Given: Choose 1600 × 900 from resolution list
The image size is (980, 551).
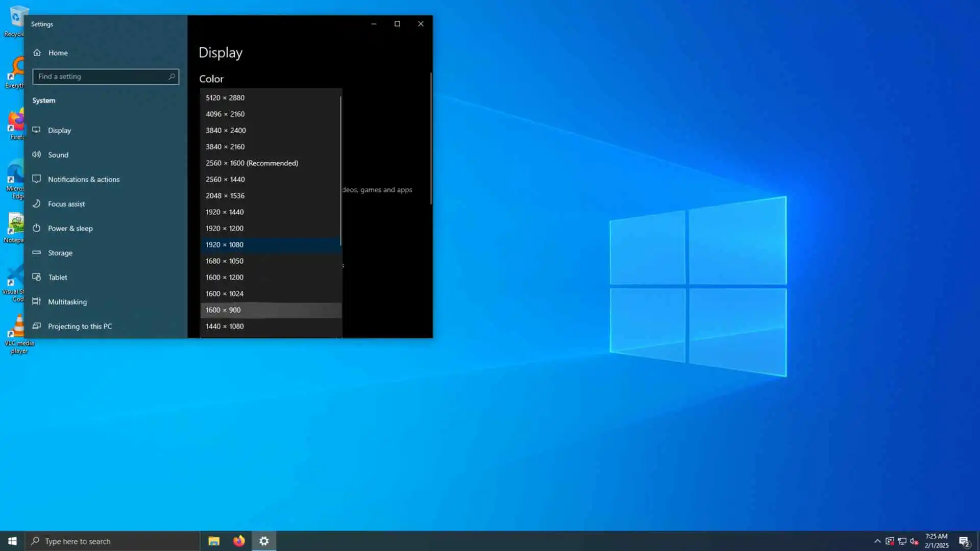Looking at the screenshot, I should (x=223, y=310).
